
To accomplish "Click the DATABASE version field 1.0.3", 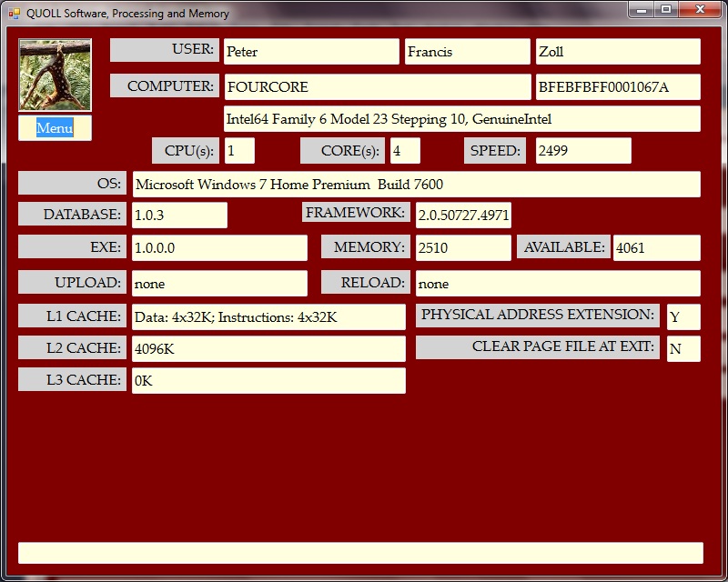I will click(x=179, y=216).
